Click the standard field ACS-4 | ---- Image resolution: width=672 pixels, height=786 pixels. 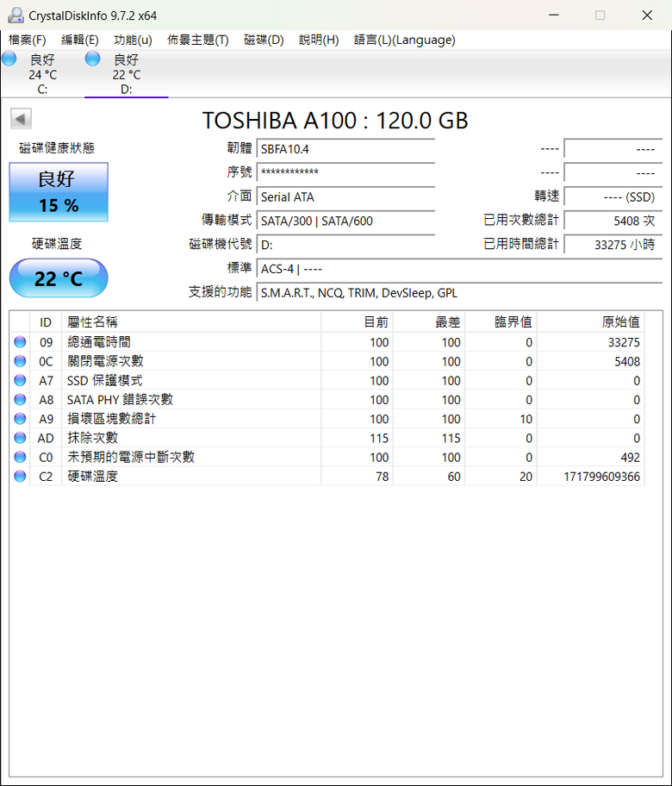459,269
